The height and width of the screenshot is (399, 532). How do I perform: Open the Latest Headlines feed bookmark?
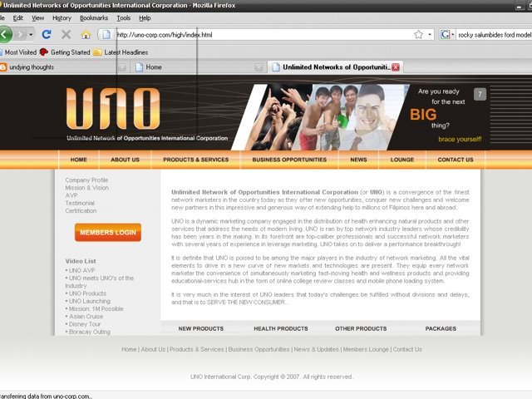121,52
